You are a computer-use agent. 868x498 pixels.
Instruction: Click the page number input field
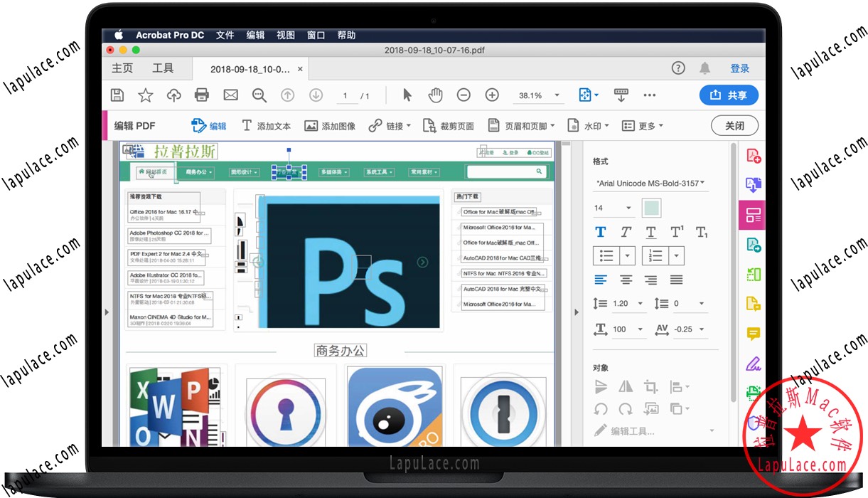point(345,95)
